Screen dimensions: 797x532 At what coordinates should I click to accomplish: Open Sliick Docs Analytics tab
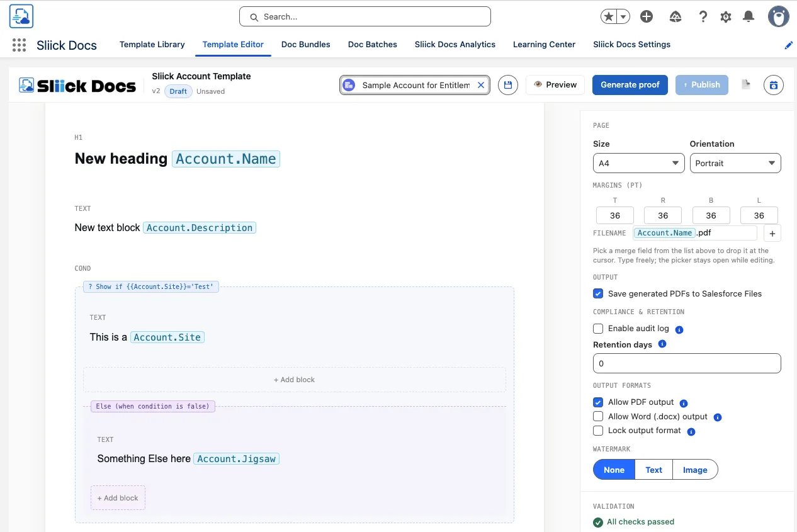coord(455,45)
